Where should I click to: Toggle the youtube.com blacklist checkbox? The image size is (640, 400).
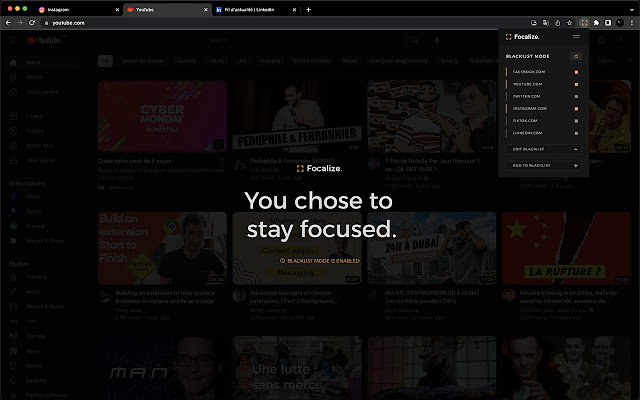pos(576,84)
